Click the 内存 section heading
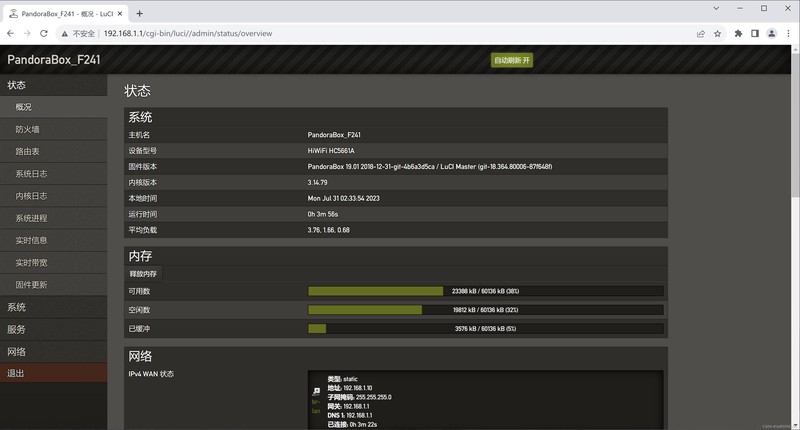The width and height of the screenshot is (800, 430). 140,256
